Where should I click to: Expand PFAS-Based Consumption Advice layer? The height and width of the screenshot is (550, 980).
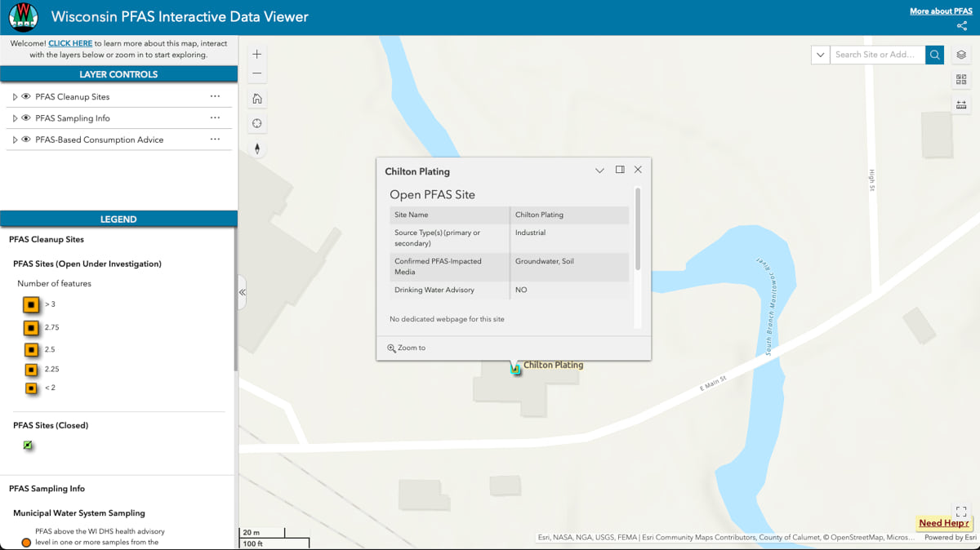[15, 140]
